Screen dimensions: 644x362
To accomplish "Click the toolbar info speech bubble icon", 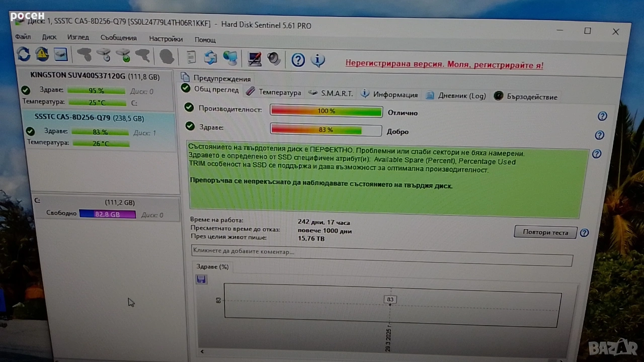I will pos(317,61).
